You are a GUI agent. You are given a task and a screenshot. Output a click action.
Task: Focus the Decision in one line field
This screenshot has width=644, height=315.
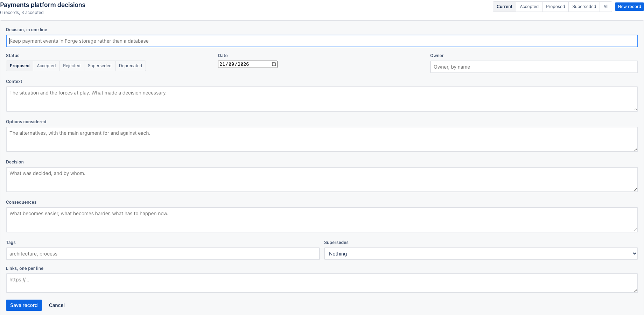point(322,41)
